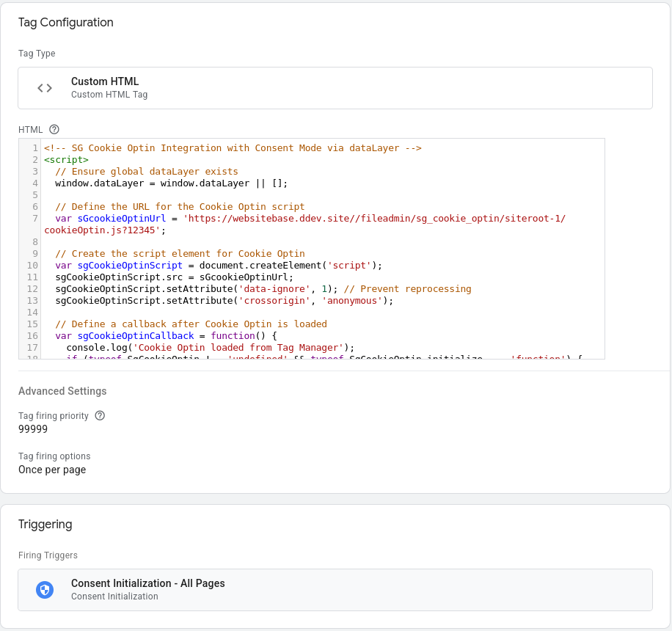
Task: Click the 99999 priority value field
Action: pos(32,428)
